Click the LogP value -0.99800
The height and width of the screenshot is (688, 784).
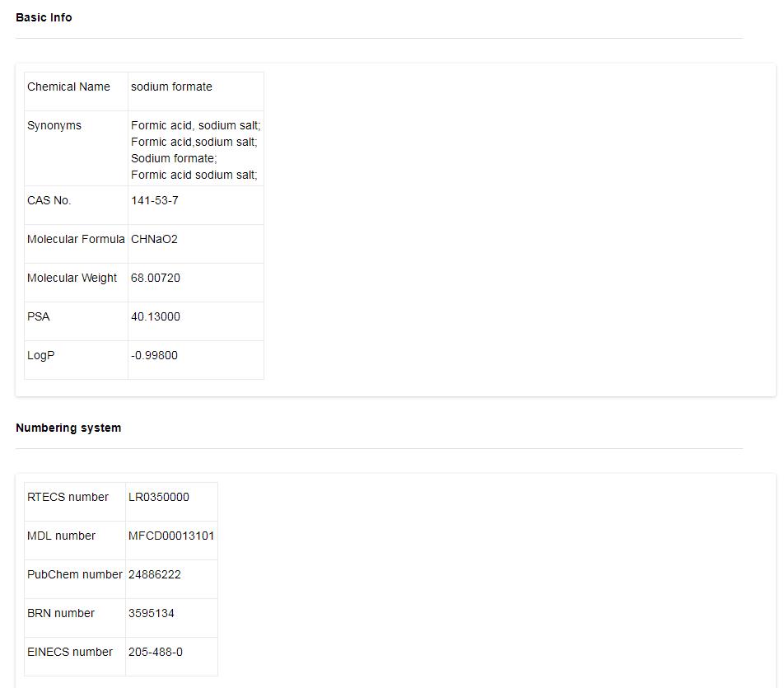(154, 355)
